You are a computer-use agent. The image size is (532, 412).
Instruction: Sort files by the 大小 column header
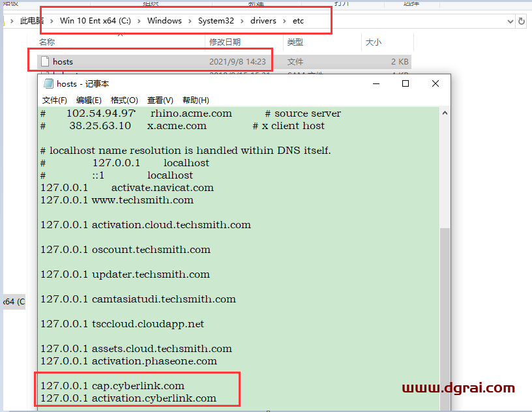[374, 42]
